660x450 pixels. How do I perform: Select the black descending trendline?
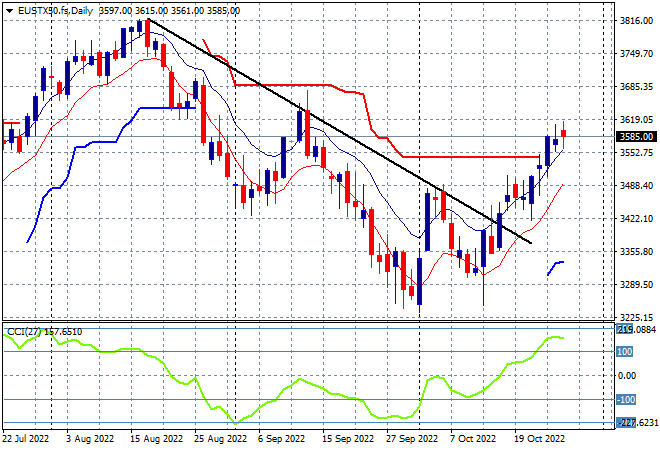tap(340, 131)
